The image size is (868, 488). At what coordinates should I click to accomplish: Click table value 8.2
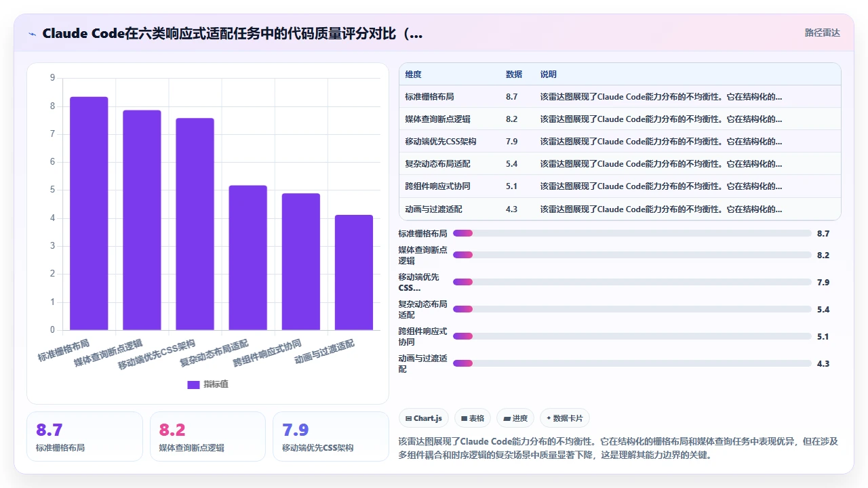click(x=511, y=119)
